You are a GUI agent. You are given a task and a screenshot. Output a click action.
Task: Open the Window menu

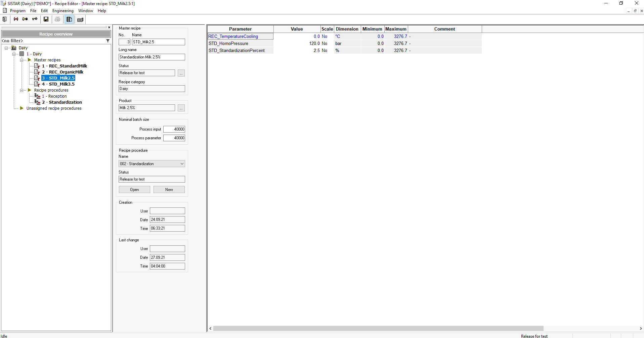pos(85,11)
